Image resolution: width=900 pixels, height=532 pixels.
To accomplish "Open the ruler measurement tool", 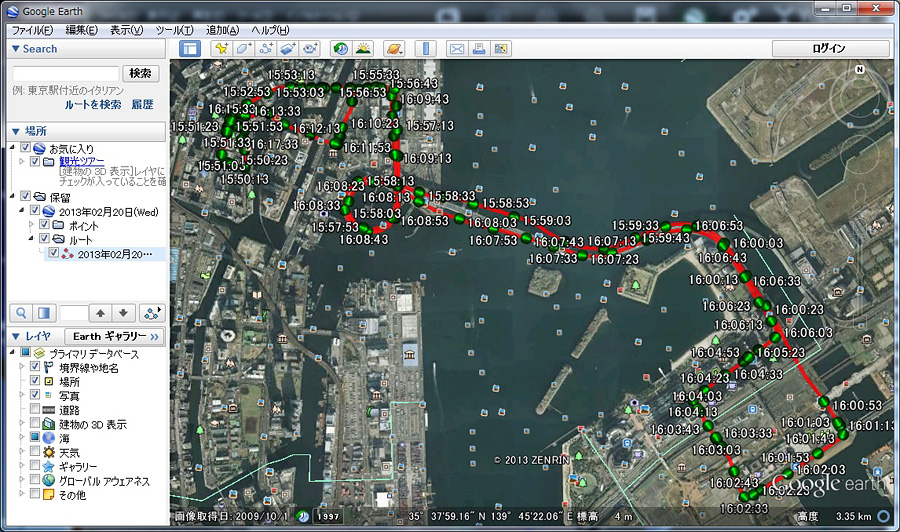I will click(425, 49).
